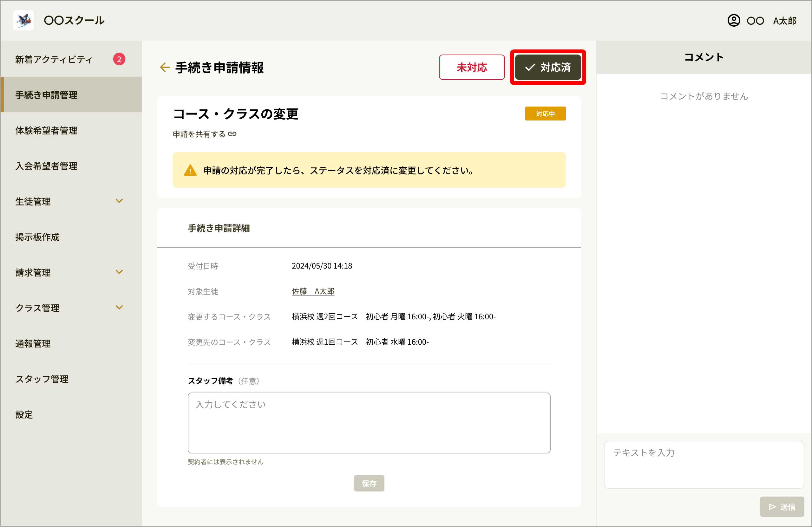
Task: Click the 2024/05/30 14:18 reception date
Action: (322, 266)
